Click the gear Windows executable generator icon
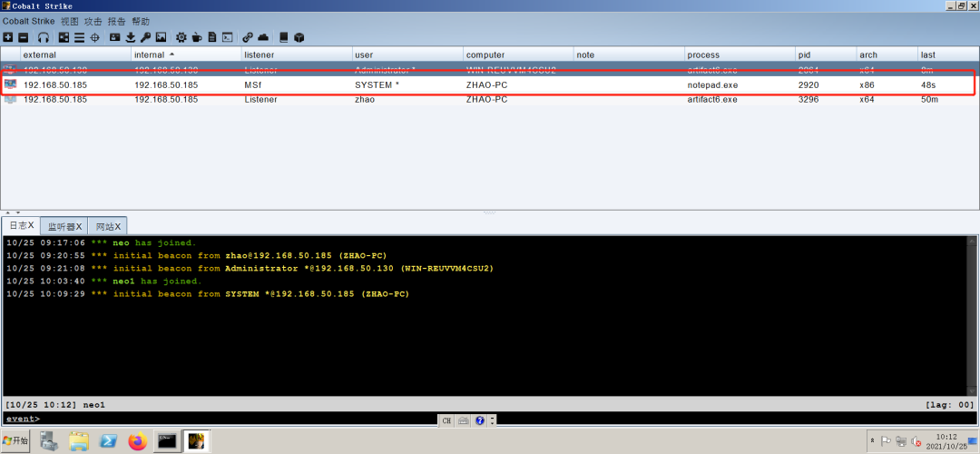 181,37
